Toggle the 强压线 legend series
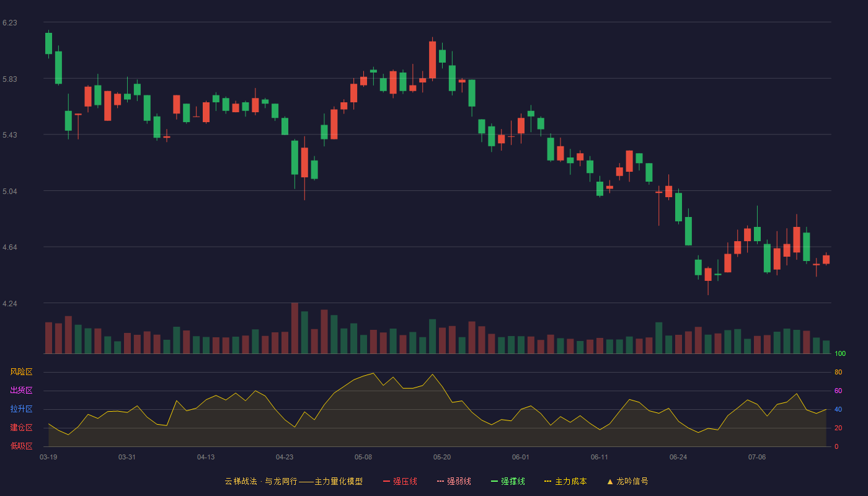Screen dimensions: 868x496 coord(400,481)
